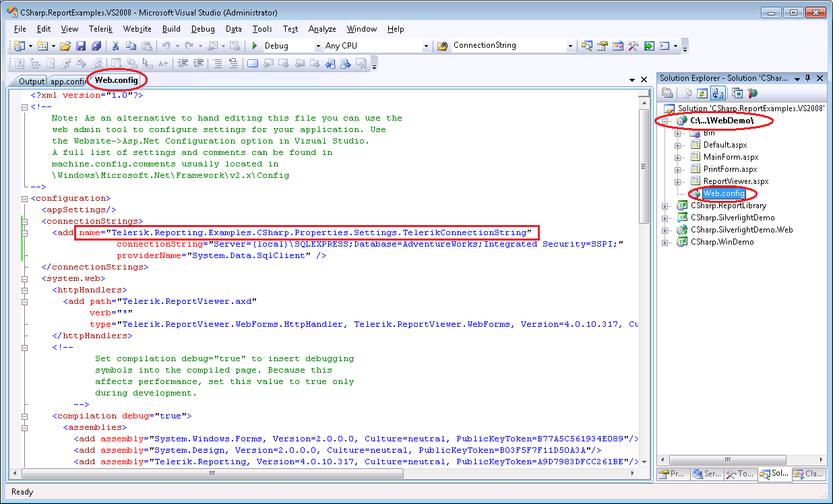The height and width of the screenshot is (504, 833).
Task: Open the Telerik menu
Action: 100,29
